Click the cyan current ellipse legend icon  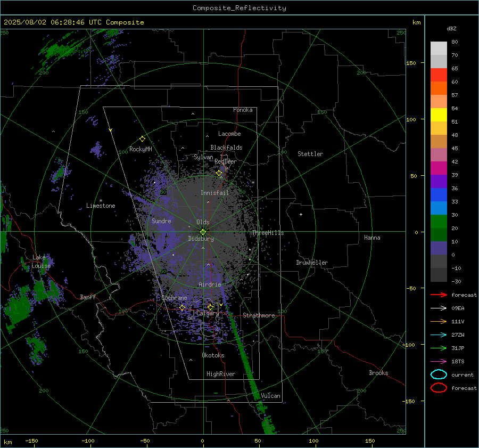click(439, 374)
